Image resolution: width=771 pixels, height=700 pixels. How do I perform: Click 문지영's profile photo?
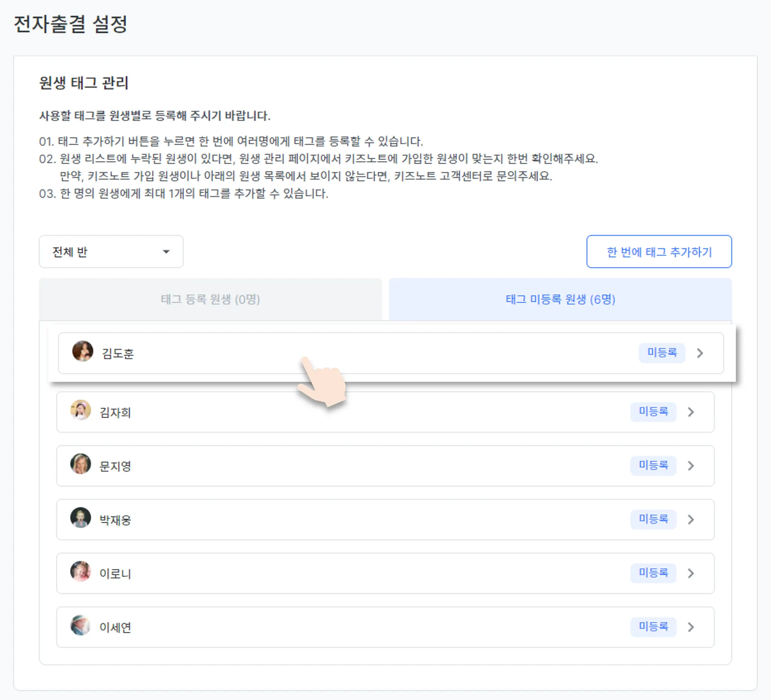80,464
